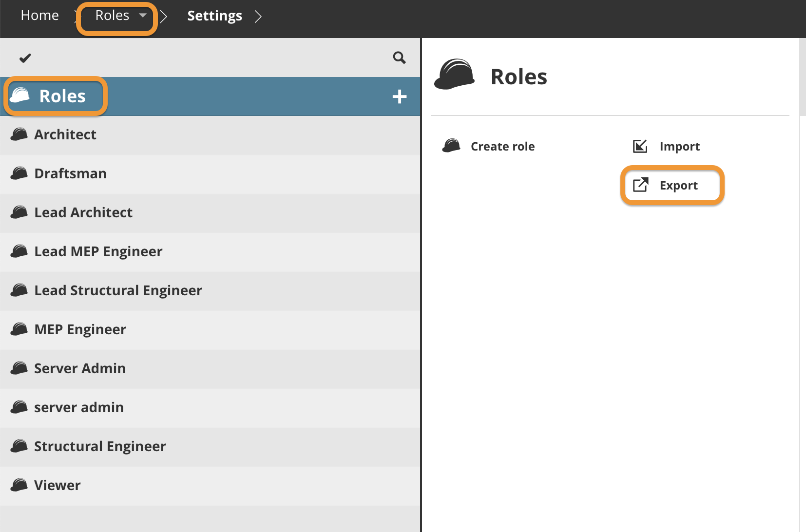Click the plus icon to add role

[399, 96]
